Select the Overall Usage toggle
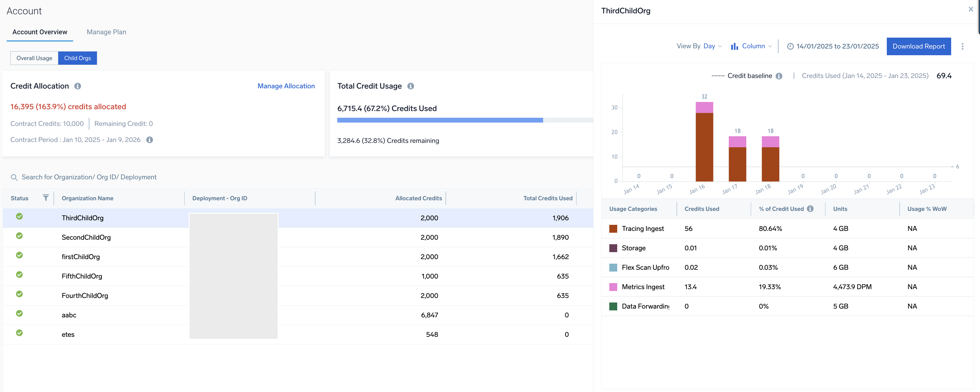The height and width of the screenshot is (392, 980). (34, 58)
